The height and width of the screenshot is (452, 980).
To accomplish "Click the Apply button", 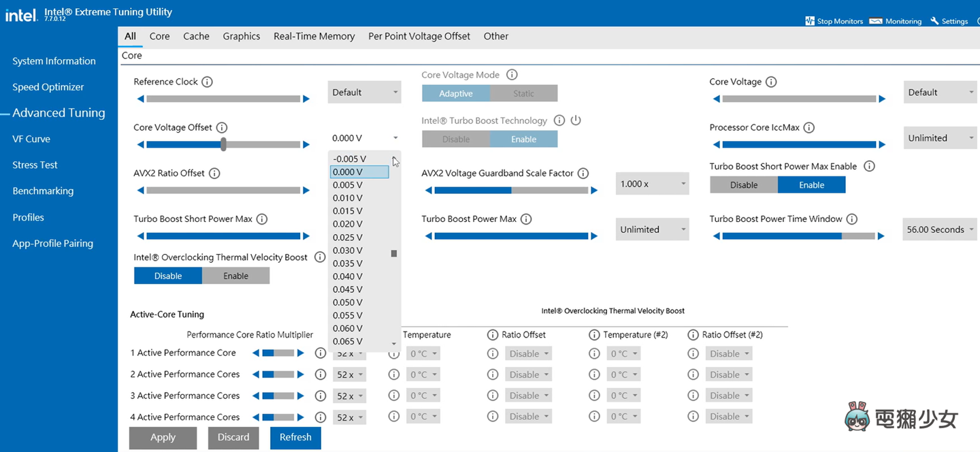I will pyautogui.click(x=163, y=438).
